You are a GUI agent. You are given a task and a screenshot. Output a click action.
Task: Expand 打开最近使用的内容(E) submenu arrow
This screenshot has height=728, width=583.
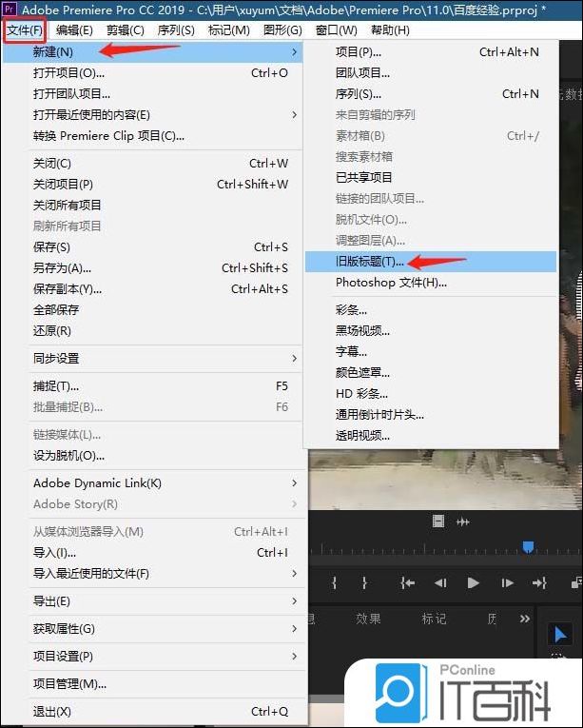tap(294, 114)
